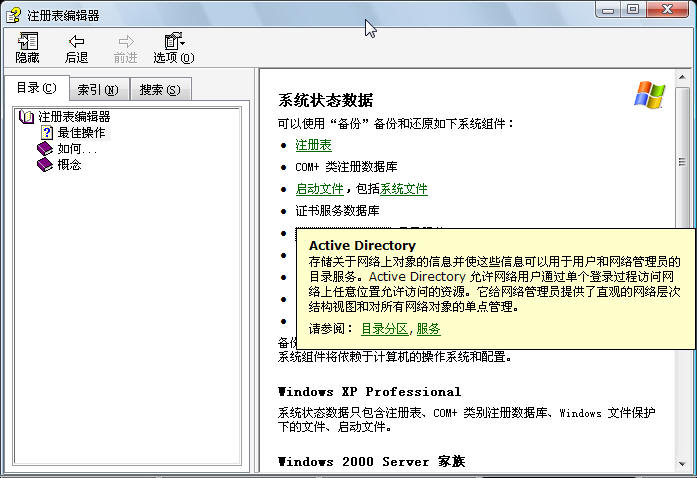Click the Windows flag logo in content pane
The image size is (697, 478).
(x=649, y=95)
